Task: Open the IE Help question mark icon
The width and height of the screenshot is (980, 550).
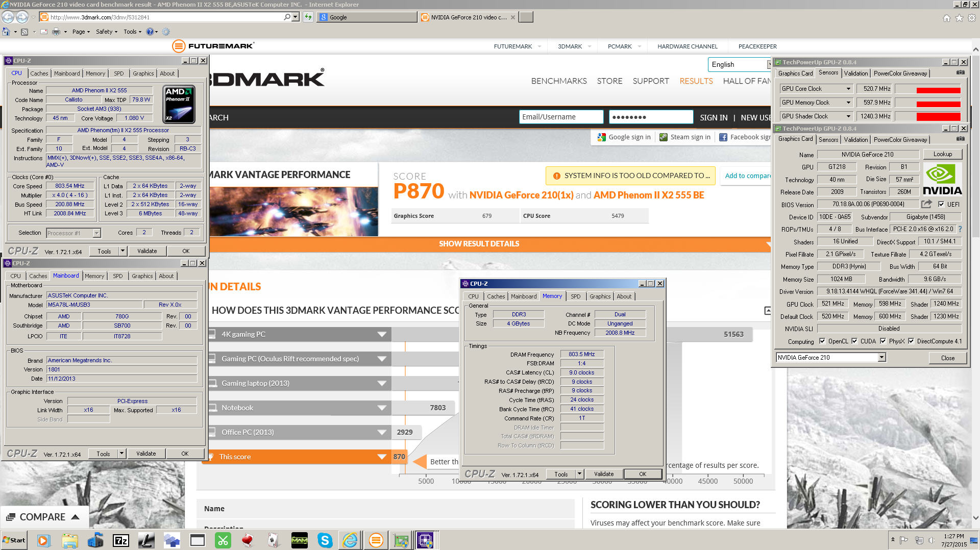Action: [x=150, y=32]
